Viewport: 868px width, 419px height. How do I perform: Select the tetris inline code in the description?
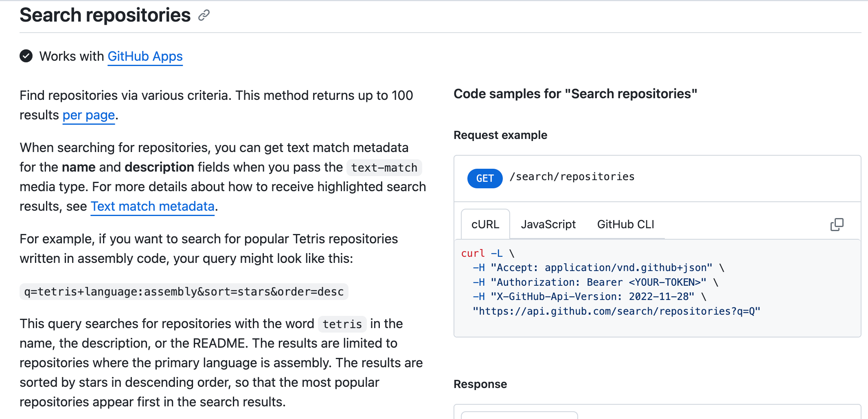[x=342, y=324]
